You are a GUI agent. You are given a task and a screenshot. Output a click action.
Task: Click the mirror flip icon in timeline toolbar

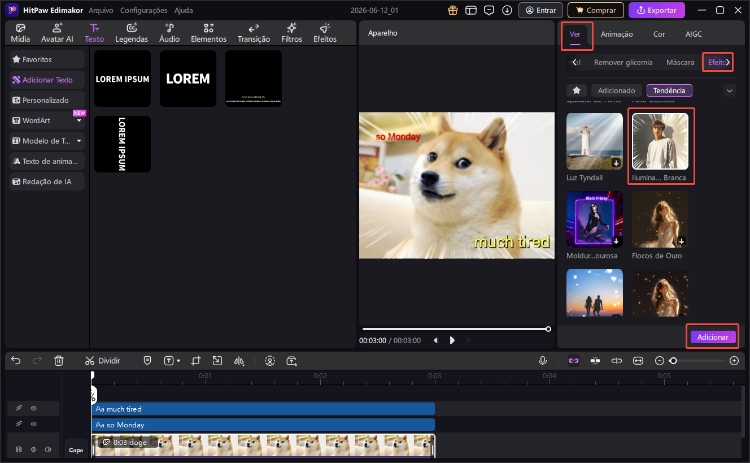pyautogui.click(x=239, y=361)
